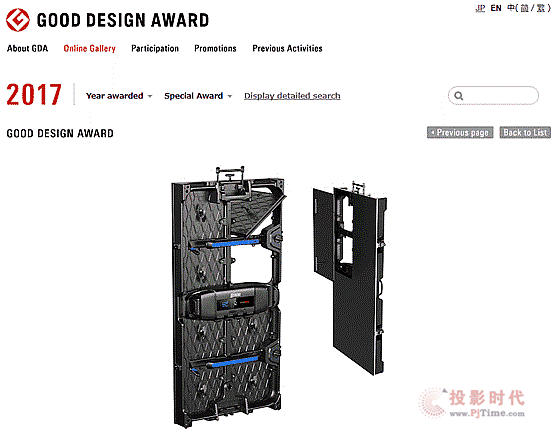The width and height of the screenshot is (554, 436).
Task: Switch language to Chinese
Action: coord(529,8)
